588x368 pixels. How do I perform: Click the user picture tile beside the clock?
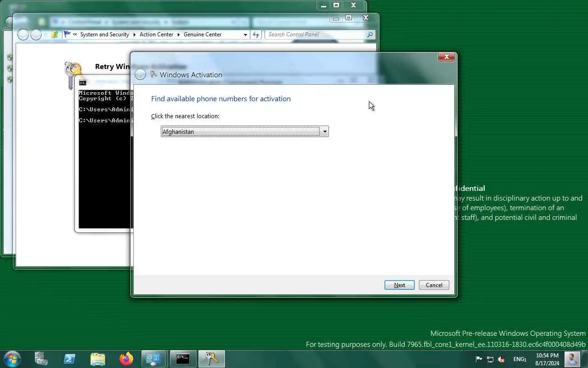click(x=572, y=359)
